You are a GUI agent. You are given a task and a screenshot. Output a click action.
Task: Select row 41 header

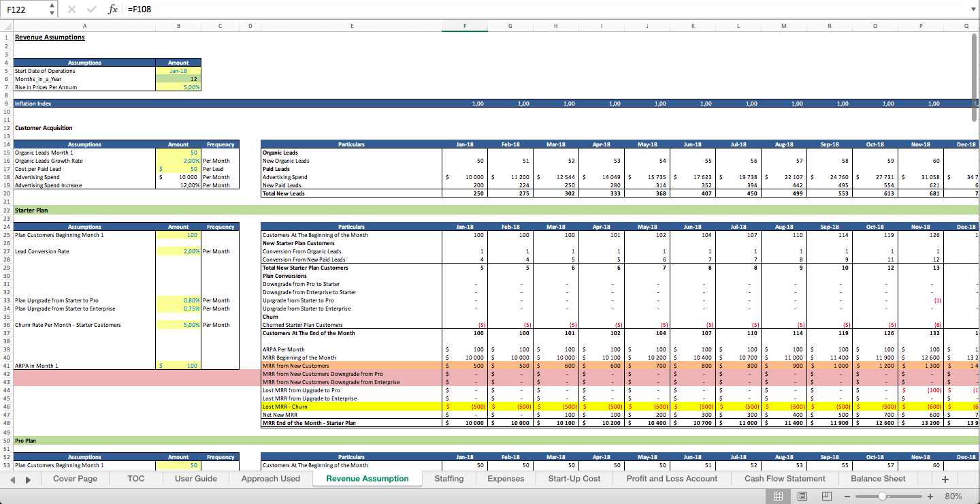click(x=6, y=366)
